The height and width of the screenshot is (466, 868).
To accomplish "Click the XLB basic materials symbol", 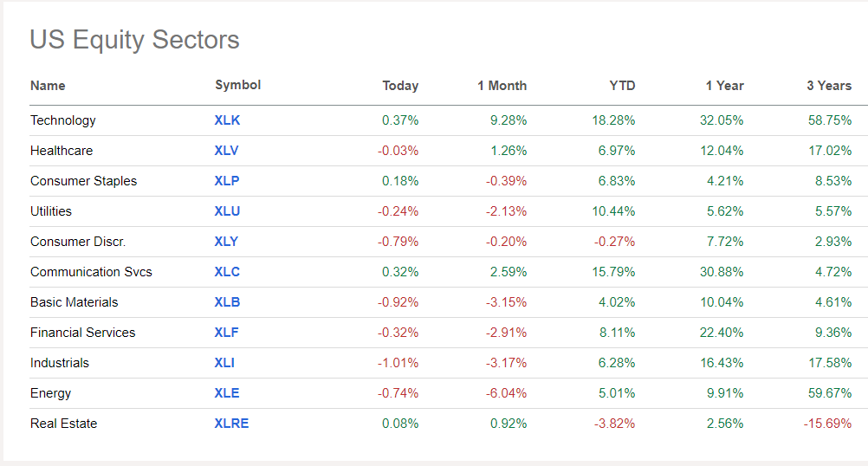I will pyautogui.click(x=227, y=302).
